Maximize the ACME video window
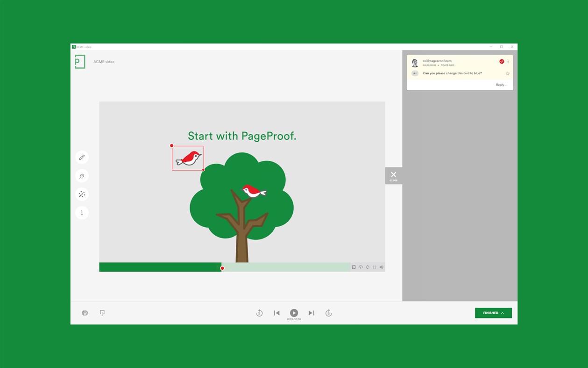The image size is (588, 368). [x=502, y=47]
